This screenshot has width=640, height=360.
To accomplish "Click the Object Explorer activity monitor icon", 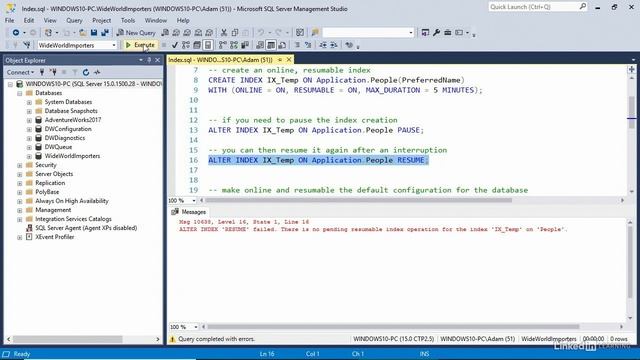I will click(97, 72).
